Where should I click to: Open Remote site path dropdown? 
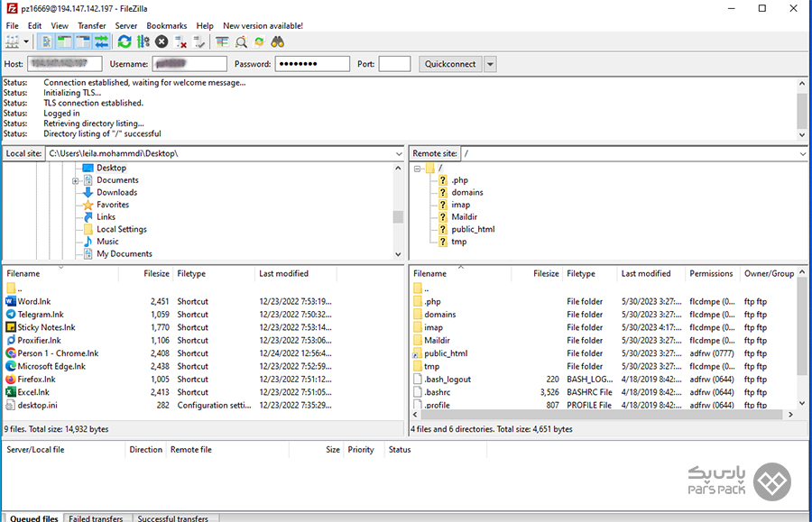coord(803,153)
